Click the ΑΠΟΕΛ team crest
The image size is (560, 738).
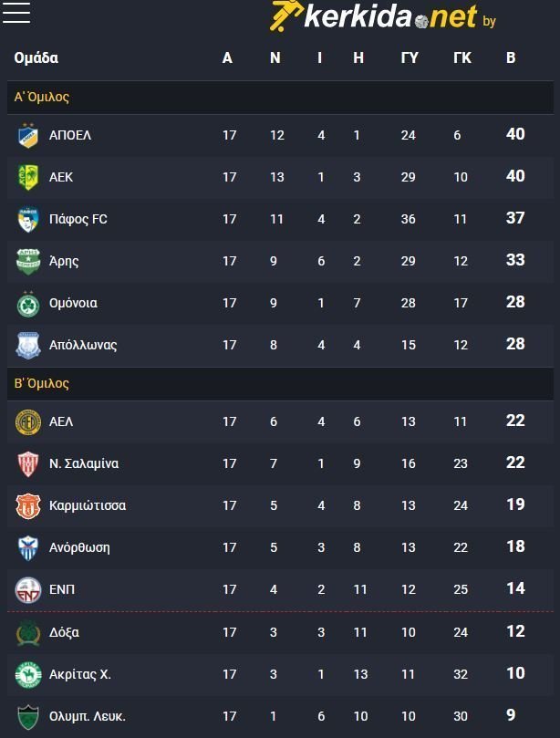point(27,136)
